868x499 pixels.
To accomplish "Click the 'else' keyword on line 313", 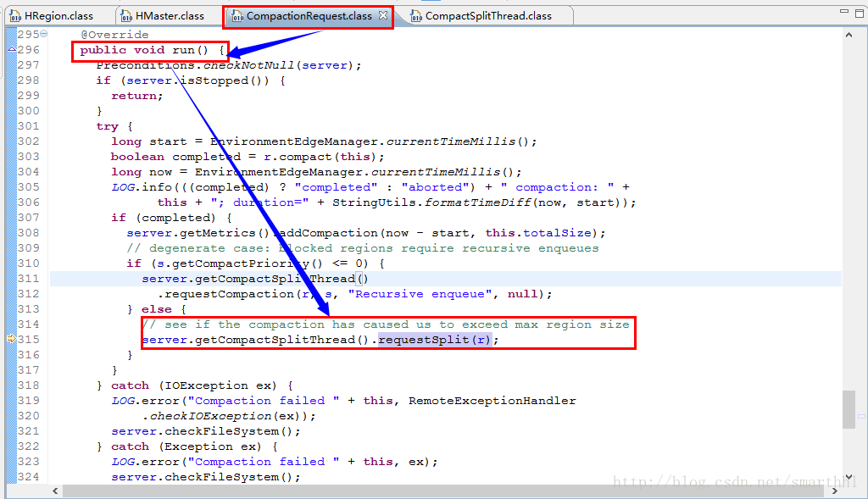I will [x=157, y=309].
